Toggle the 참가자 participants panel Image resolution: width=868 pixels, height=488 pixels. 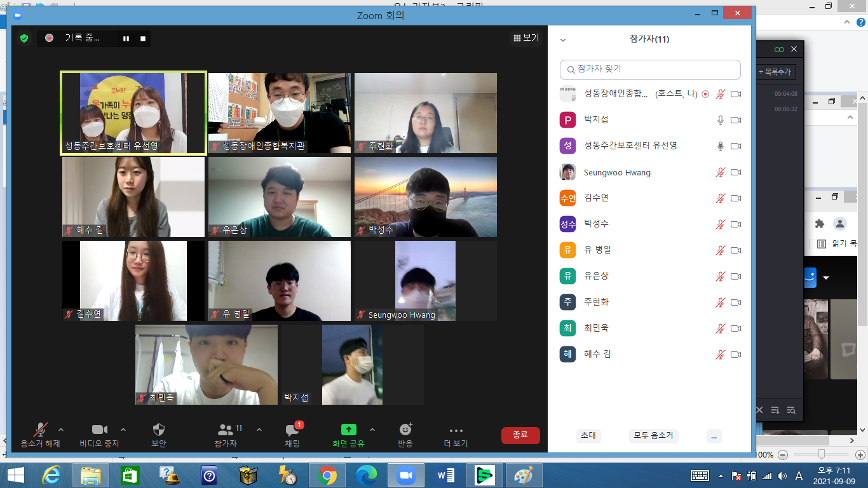226,435
